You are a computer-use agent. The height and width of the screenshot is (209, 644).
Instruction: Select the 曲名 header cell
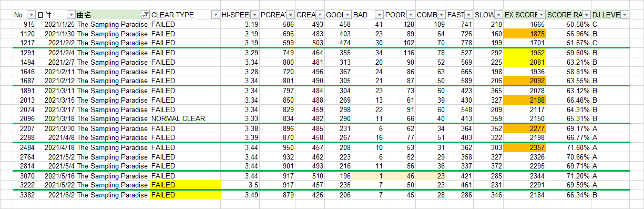pyautogui.click(x=112, y=15)
